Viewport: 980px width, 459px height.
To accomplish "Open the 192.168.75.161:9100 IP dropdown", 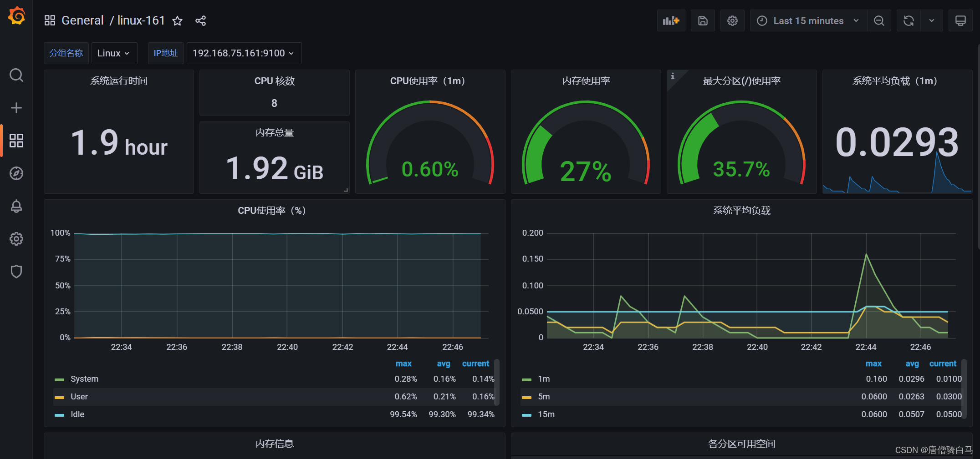I will click(244, 53).
